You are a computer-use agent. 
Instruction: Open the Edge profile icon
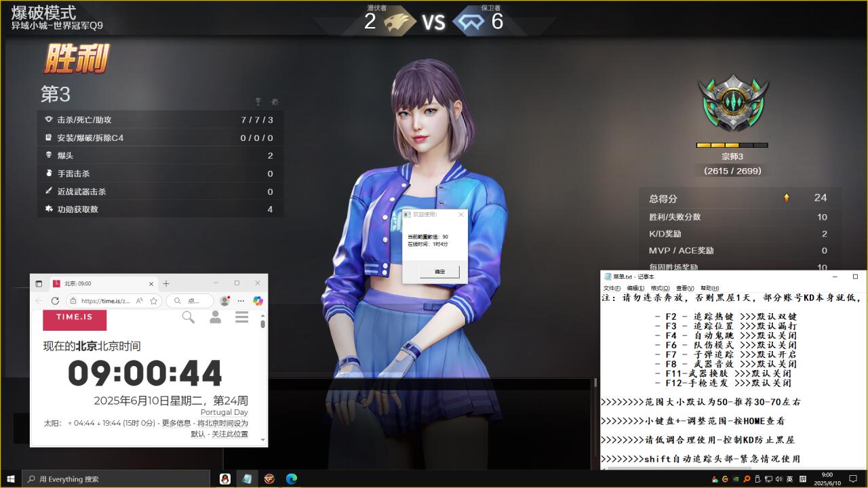pos(224,301)
